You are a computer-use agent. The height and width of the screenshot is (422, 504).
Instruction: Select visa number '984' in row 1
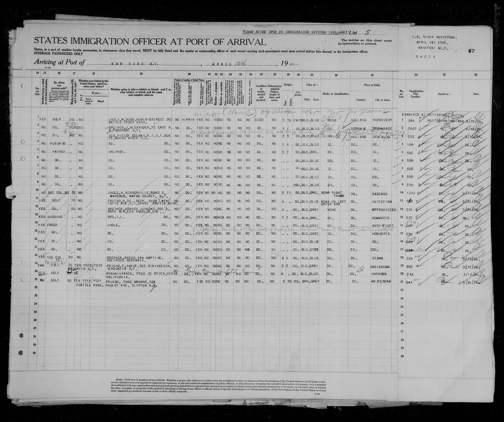click(x=411, y=121)
